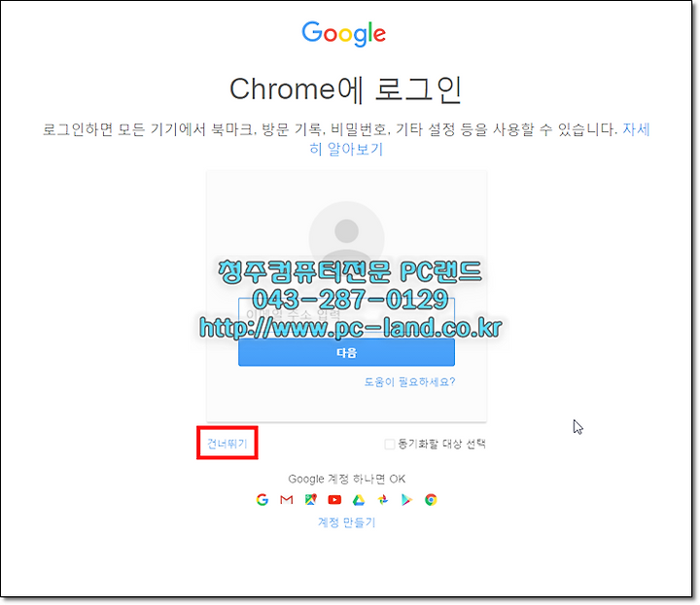700x605 pixels.
Task: Click the Google Play icon
Action: click(406, 500)
